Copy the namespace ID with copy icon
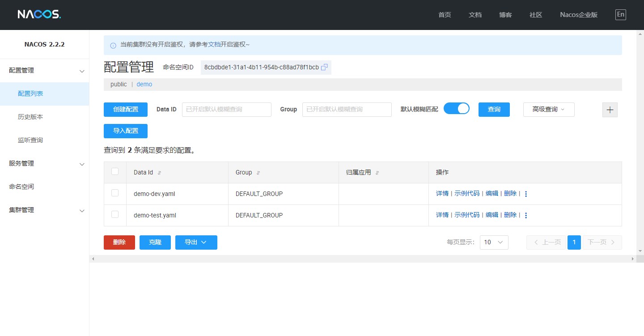The height and width of the screenshot is (336, 644). (x=325, y=67)
